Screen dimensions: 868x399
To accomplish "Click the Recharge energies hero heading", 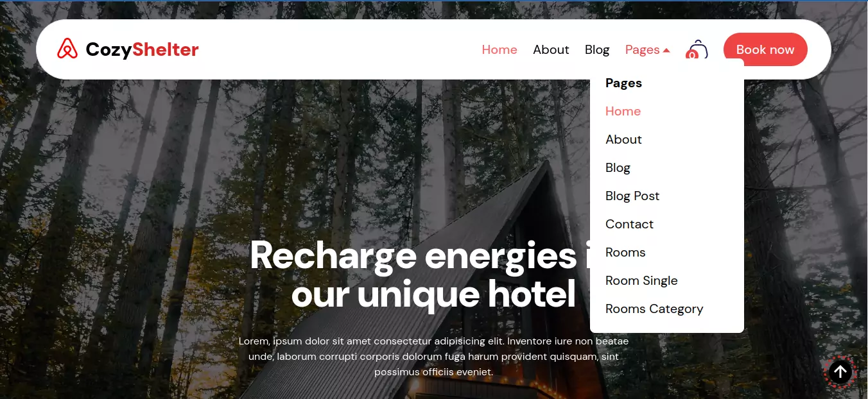I will click(433, 275).
